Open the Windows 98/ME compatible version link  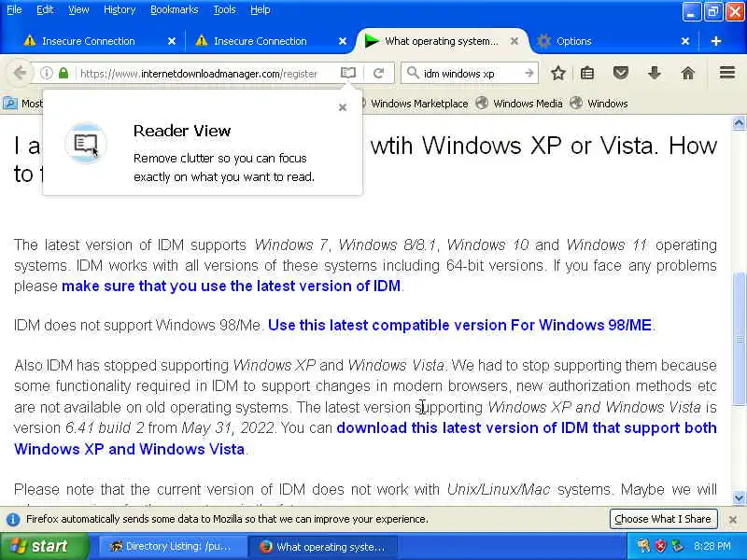coord(459,325)
